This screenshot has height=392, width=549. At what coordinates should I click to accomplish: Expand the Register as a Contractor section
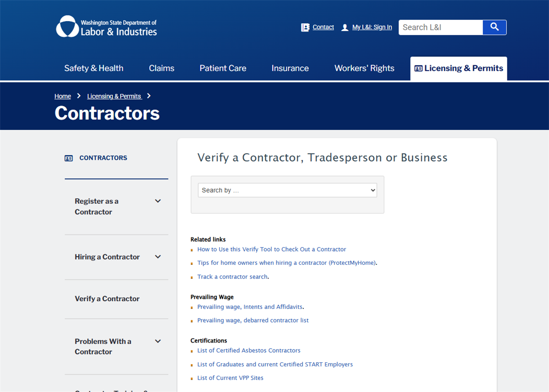[x=157, y=201]
